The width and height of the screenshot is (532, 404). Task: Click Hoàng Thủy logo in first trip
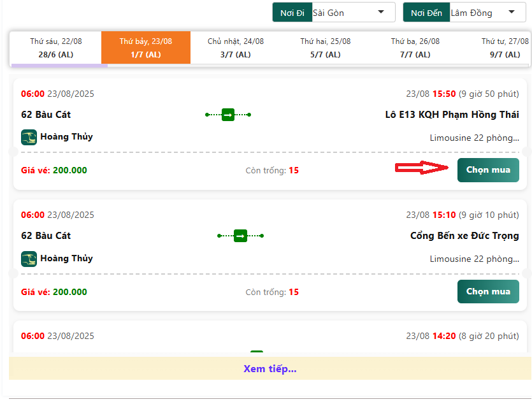pos(29,137)
